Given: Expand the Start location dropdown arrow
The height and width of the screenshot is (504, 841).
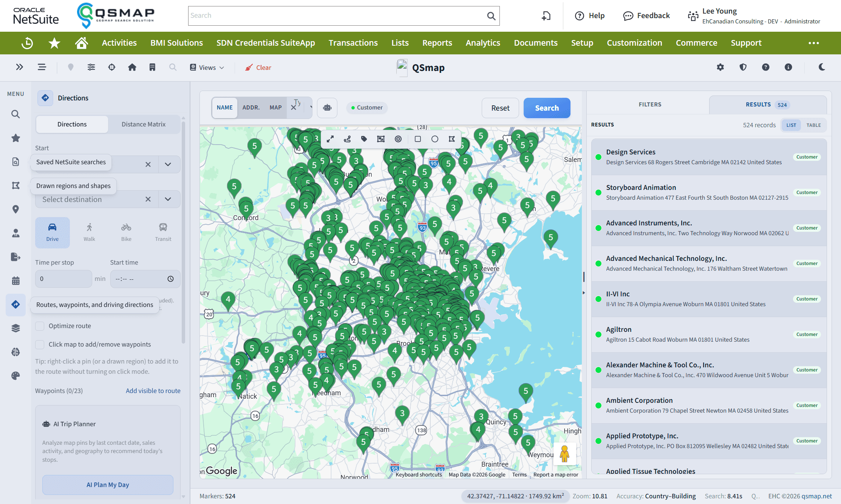Looking at the screenshot, I should [168, 164].
